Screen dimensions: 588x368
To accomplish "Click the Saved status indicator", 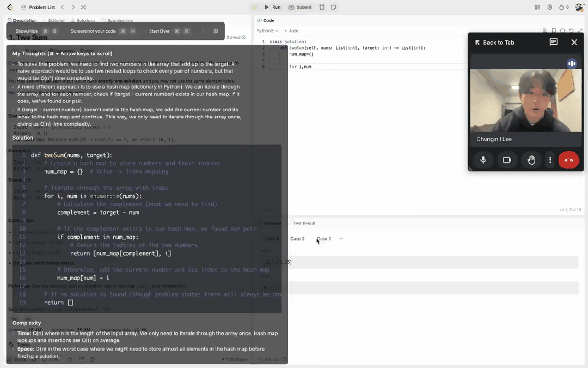I will (236, 37).
